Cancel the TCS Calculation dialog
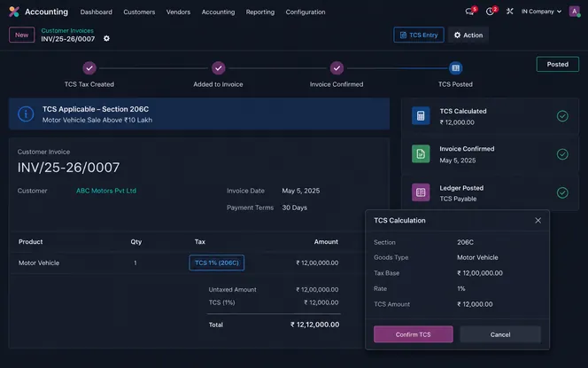Viewport: 588px width, 368px height. (500, 334)
